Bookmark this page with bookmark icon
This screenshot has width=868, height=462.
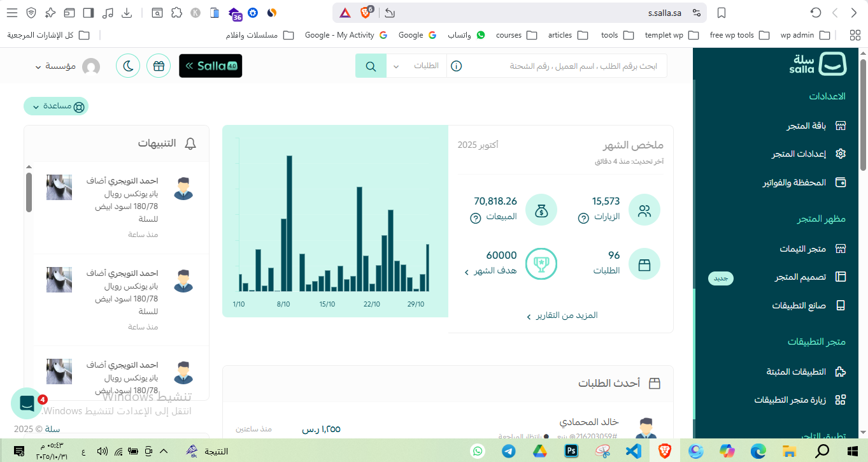pyautogui.click(x=722, y=13)
